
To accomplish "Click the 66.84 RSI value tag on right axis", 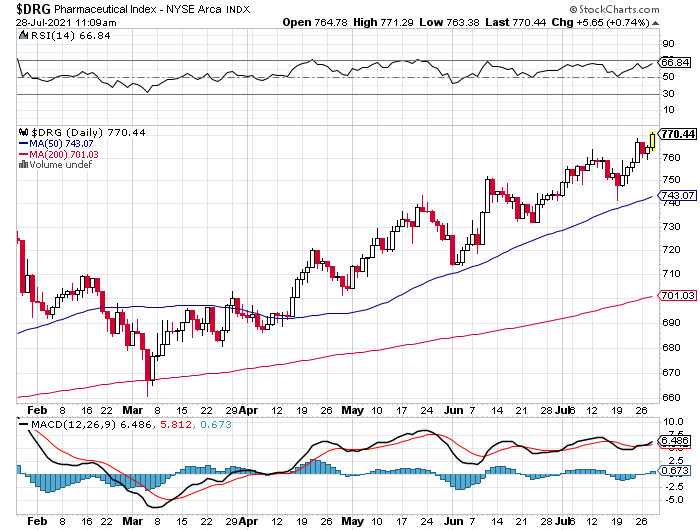I will (x=675, y=61).
